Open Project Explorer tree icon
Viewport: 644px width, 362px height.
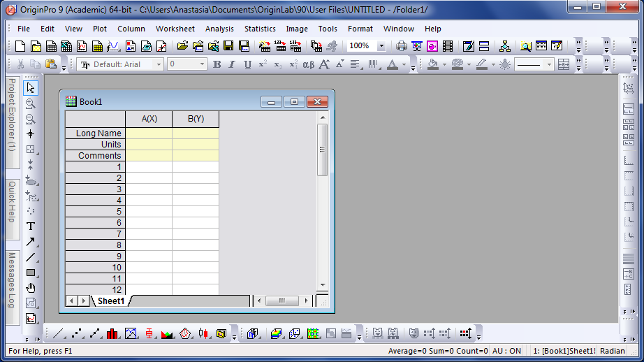(x=505, y=46)
